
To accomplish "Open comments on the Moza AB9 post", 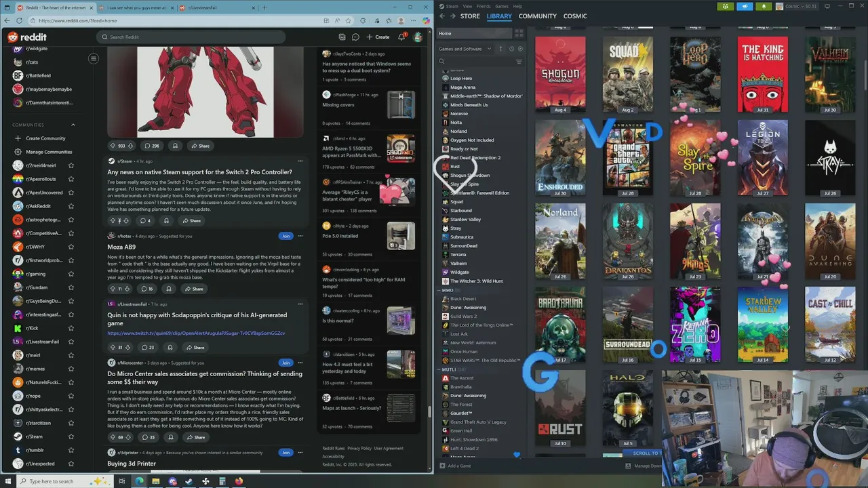I will (x=146, y=289).
